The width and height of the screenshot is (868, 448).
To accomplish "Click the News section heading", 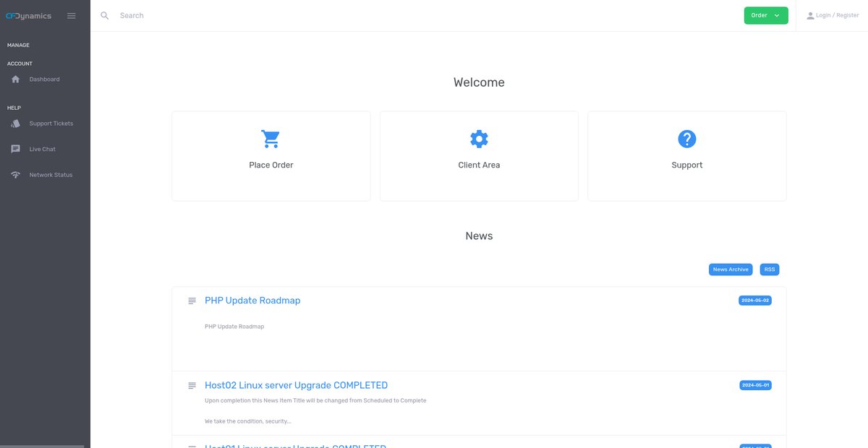I will click(479, 236).
